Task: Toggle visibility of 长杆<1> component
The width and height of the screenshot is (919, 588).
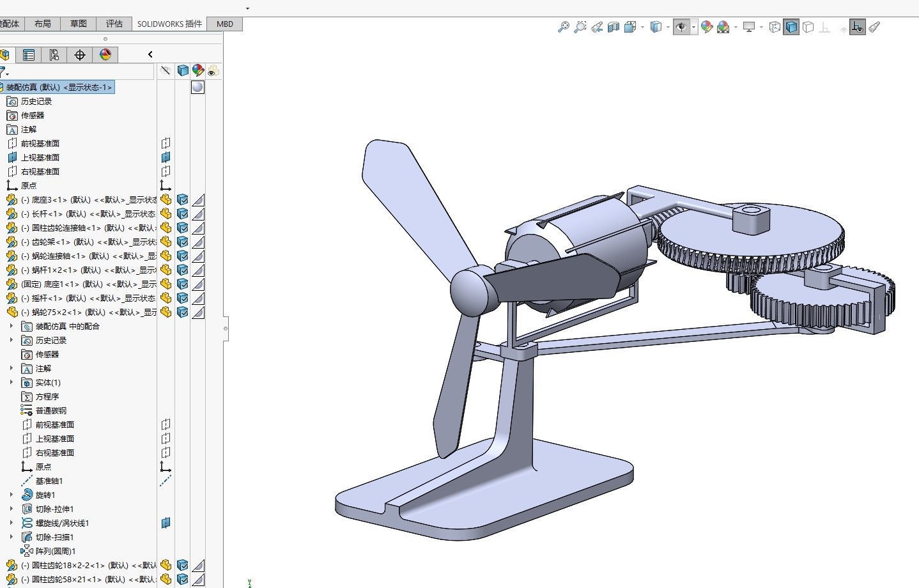Action: click(166, 213)
